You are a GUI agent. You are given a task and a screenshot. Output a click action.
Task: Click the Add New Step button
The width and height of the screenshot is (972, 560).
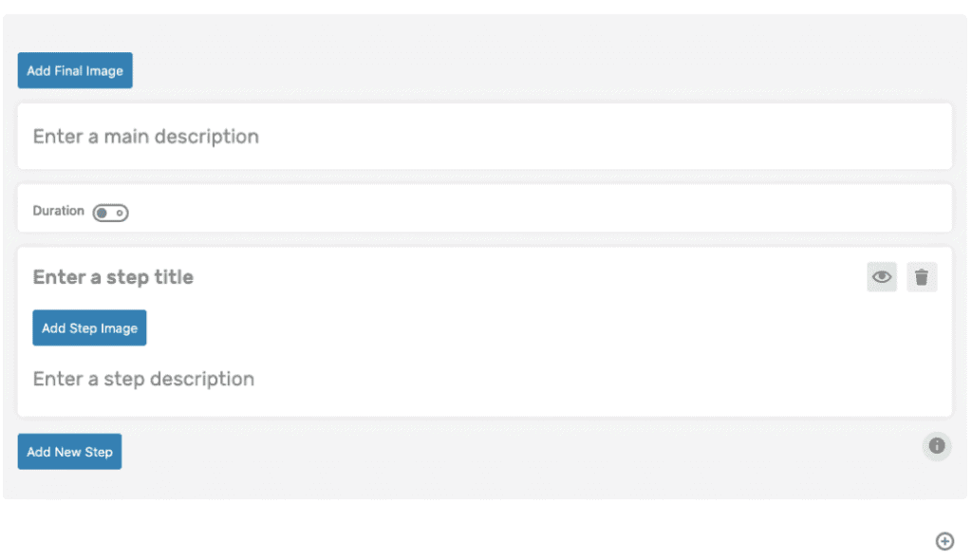69,452
